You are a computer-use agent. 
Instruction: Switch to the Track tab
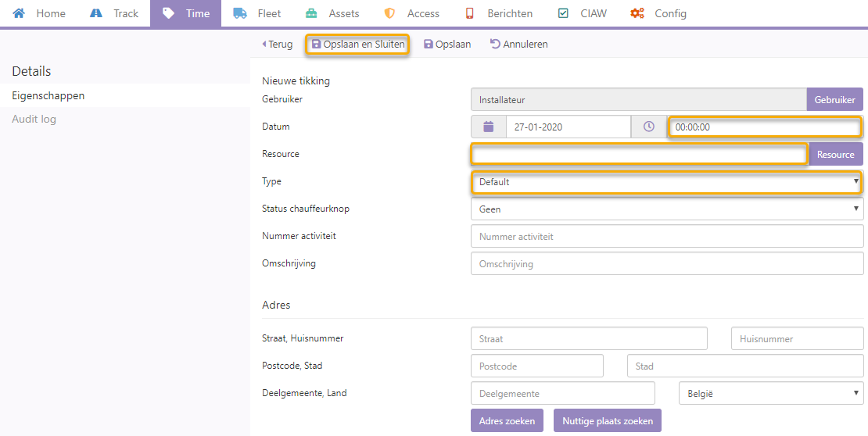click(x=114, y=13)
